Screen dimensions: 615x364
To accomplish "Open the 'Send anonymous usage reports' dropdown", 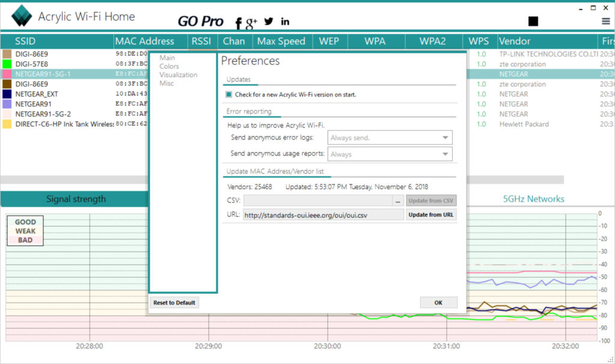I will pos(390,154).
